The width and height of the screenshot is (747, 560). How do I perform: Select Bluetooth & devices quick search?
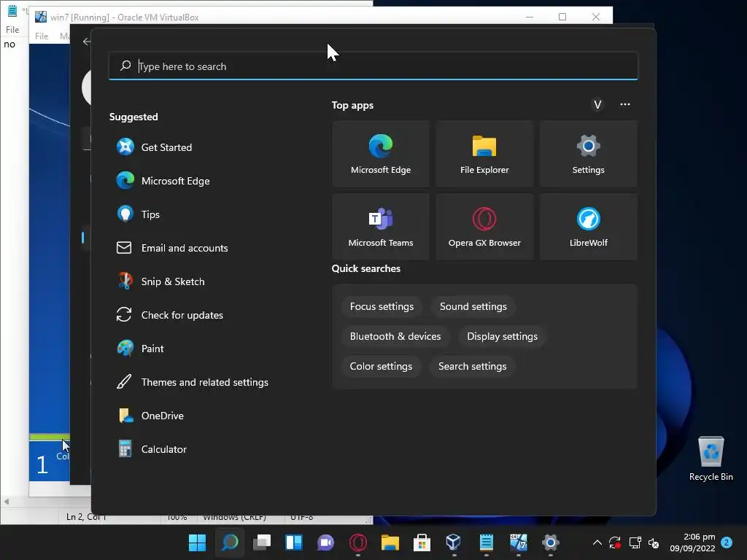coord(395,337)
